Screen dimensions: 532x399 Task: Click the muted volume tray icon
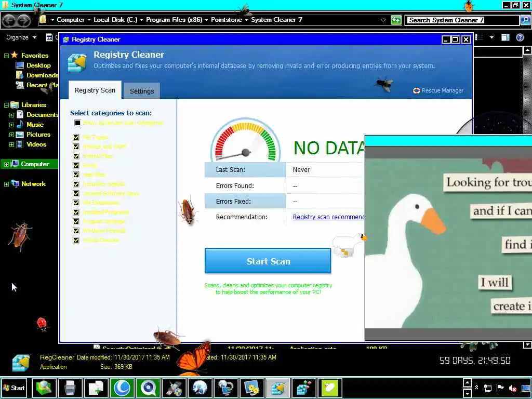(x=513, y=388)
